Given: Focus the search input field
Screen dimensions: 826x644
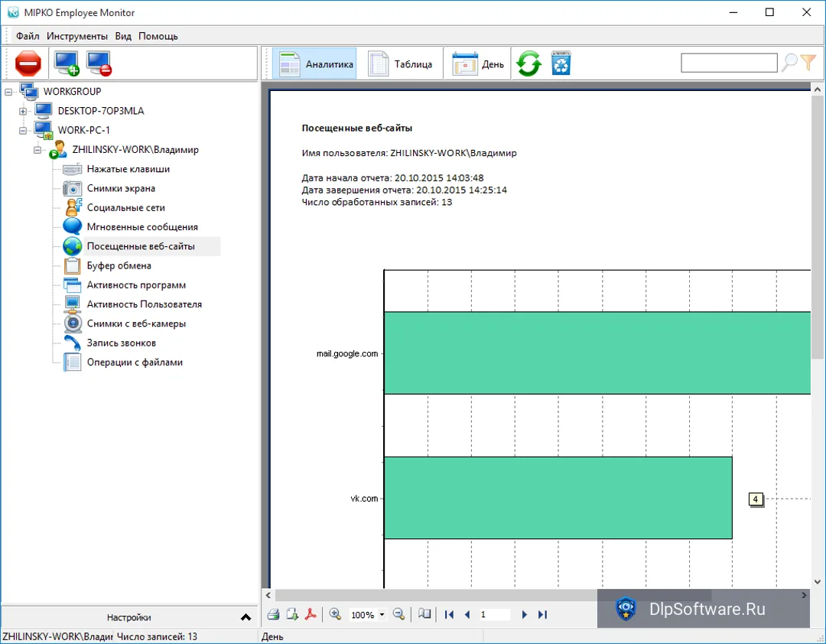Looking at the screenshot, I should pyautogui.click(x=729, y=63).
